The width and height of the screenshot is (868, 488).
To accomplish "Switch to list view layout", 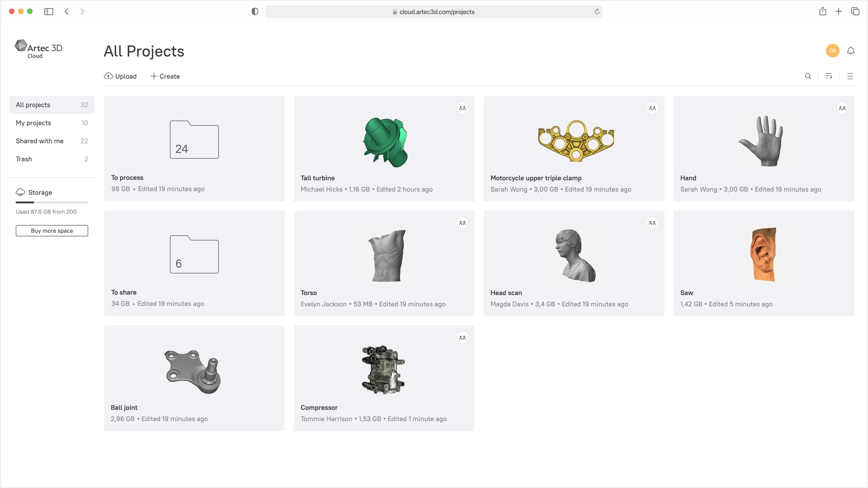I will click(849, 76).
